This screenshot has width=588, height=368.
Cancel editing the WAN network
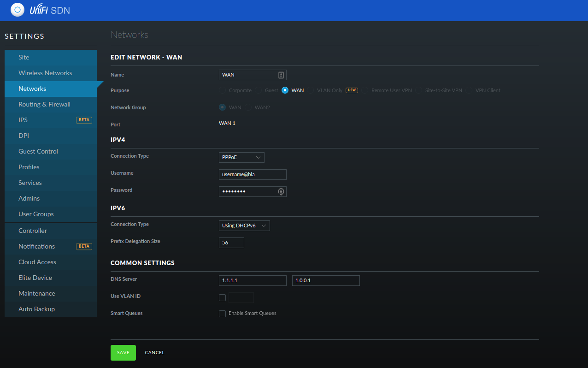click(x=154, y=352)
